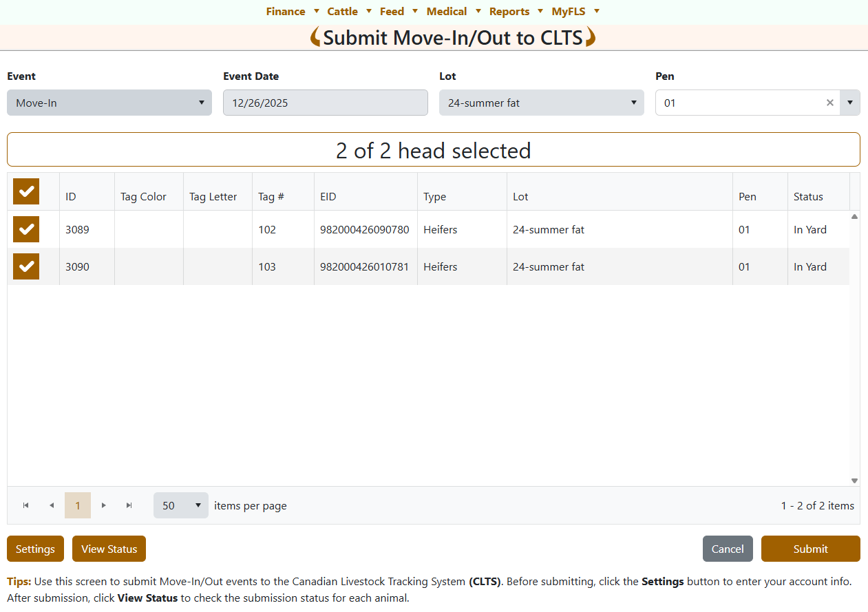Open the Cattle menu
This screenshot has height=612, width=868.
(x=349, y=11)
